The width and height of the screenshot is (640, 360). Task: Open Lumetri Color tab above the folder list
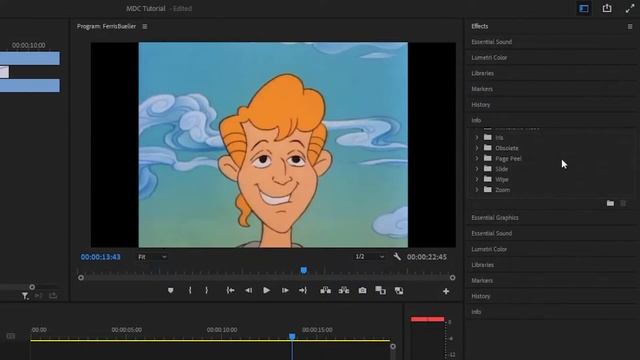pyautogui.click(x=489, y=58)
